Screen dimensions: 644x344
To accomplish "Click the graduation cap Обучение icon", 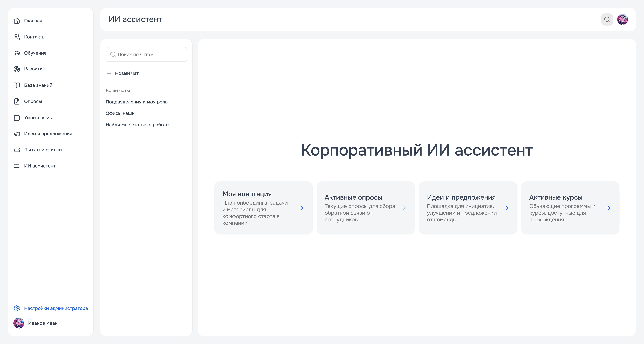I will (x=17, y=53).
